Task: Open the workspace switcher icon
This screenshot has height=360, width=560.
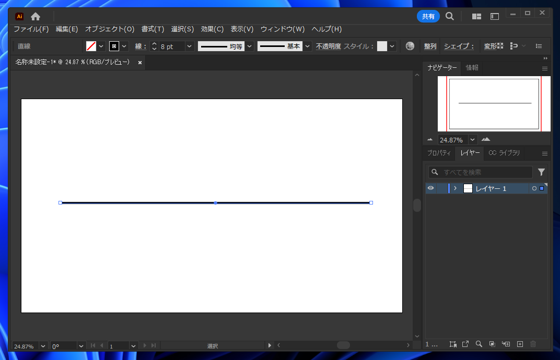Action: tap(494, 16)
